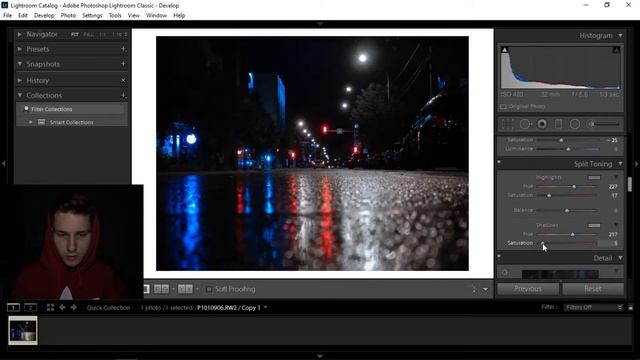Collapse the Snapshots panel

(19, 64)
